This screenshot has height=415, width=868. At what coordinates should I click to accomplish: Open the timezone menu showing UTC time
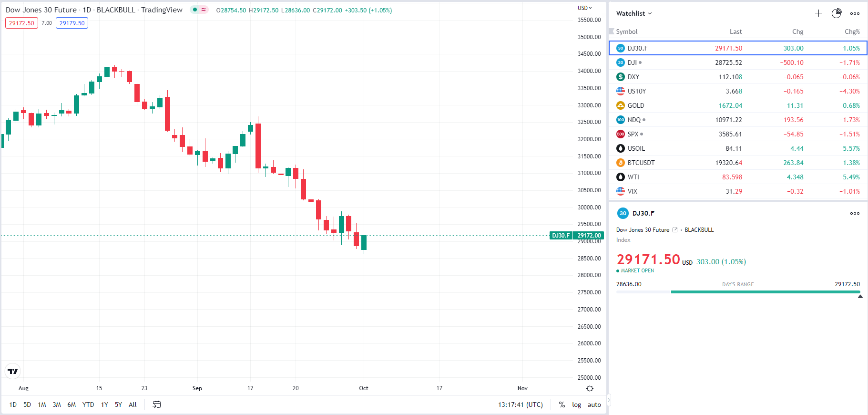tap(520, 405)
